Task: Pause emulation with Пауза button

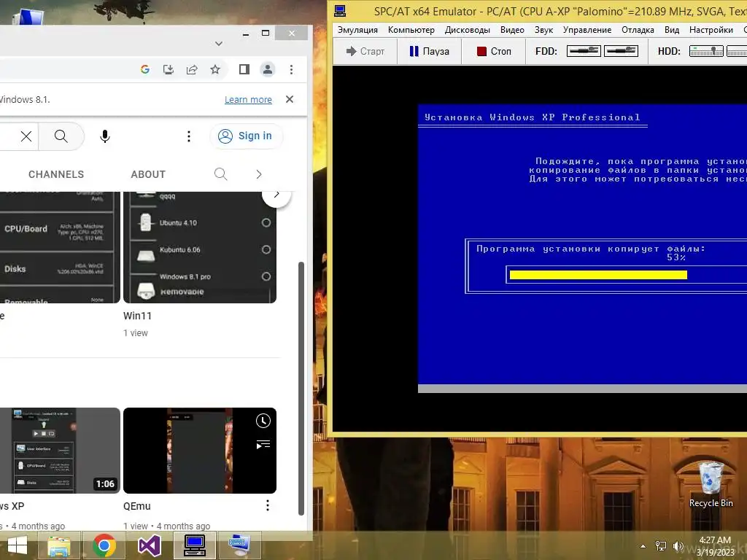Action: tap(429, 52)
